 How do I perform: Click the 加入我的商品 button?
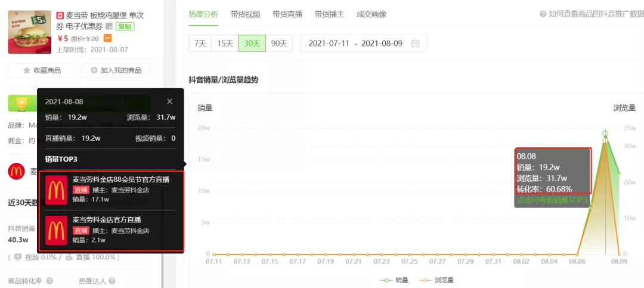(x=116, y=70)
